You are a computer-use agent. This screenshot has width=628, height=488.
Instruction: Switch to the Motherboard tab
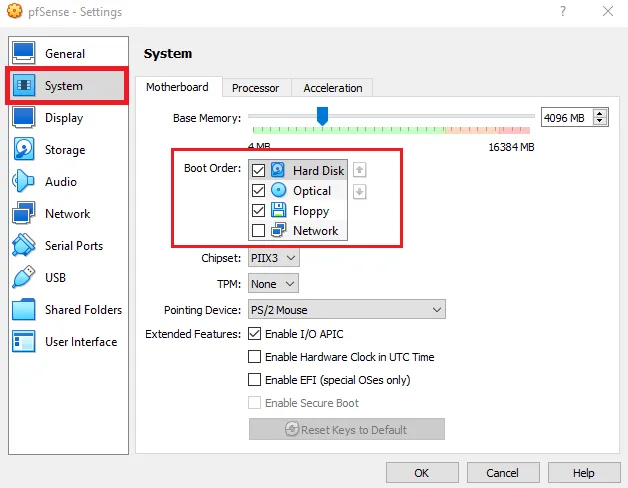177,87
